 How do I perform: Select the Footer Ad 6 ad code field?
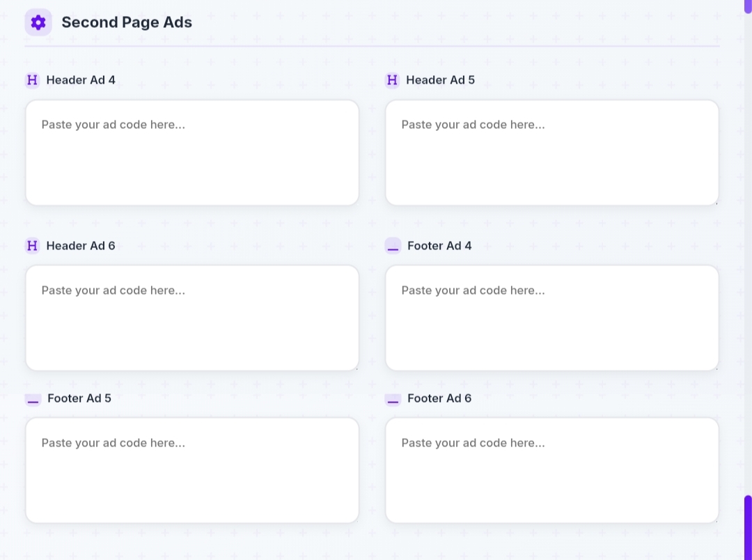pyautogui.click(x=551, y=470)
